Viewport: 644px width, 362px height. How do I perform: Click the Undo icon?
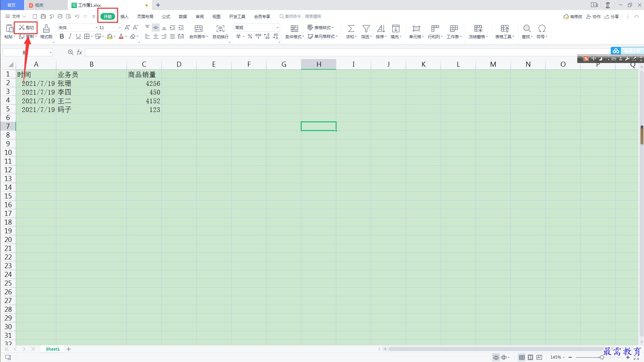pyautogui.click(x=77, y=16)
